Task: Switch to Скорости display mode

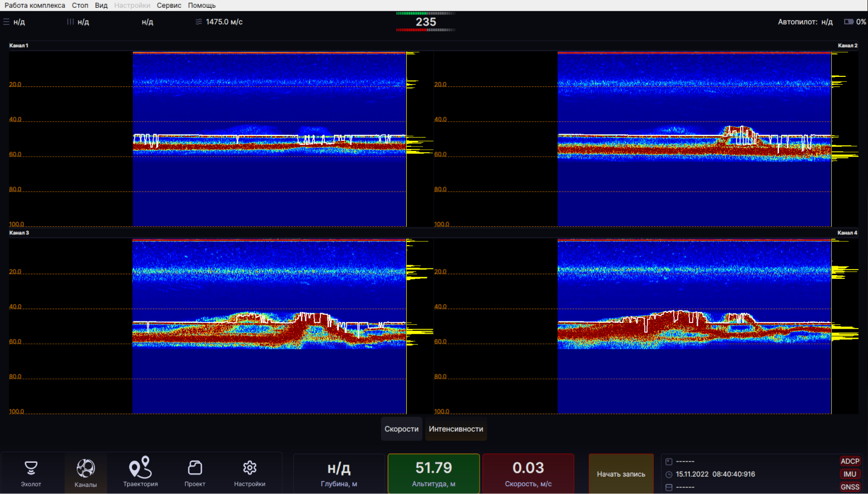Action: click(401, 429)
